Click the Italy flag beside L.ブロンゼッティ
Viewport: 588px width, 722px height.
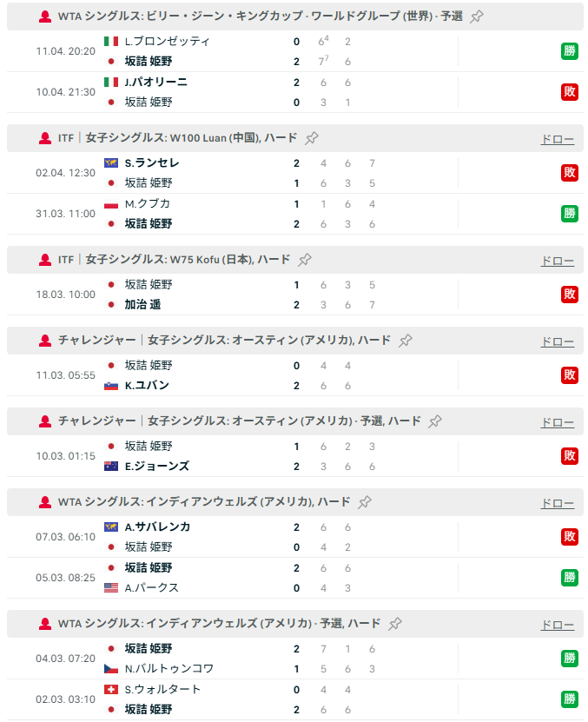click(111, 42)
